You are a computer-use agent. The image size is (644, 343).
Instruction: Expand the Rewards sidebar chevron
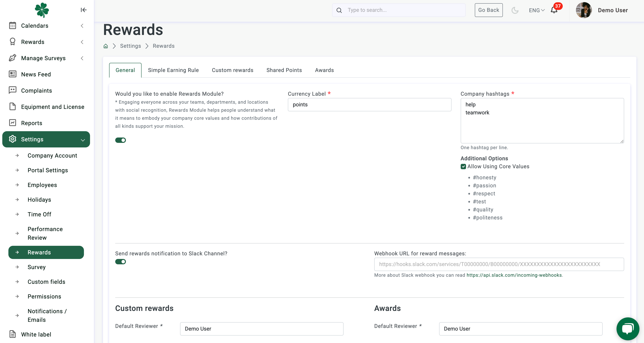click(82, 42)
